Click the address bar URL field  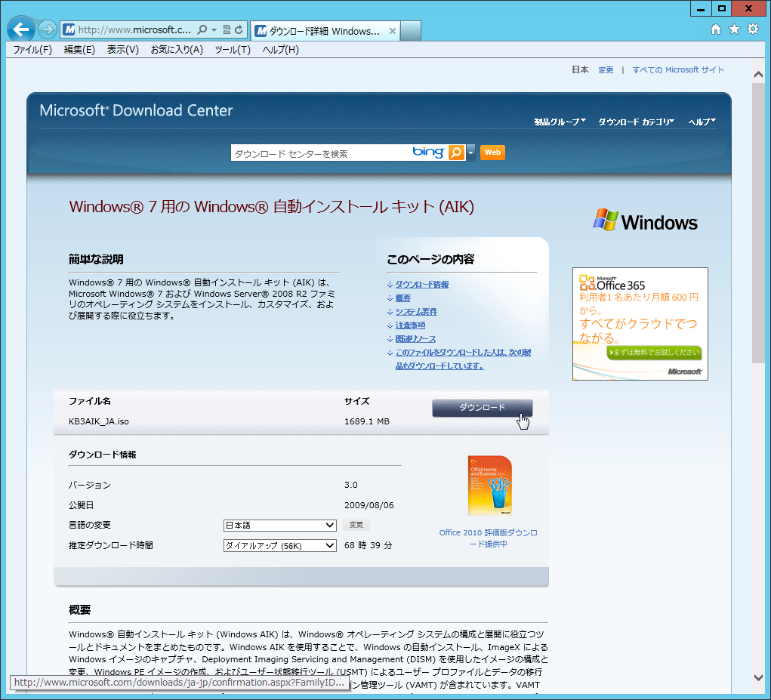tap(134, 29)
